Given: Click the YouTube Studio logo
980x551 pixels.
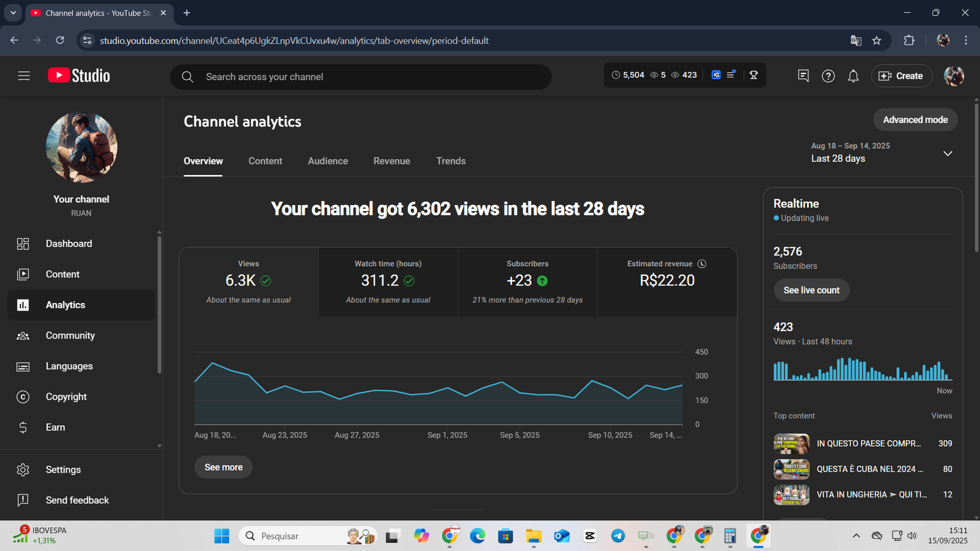Looking at the screenshot, I should pyautogui.click(x=79, y=76).
